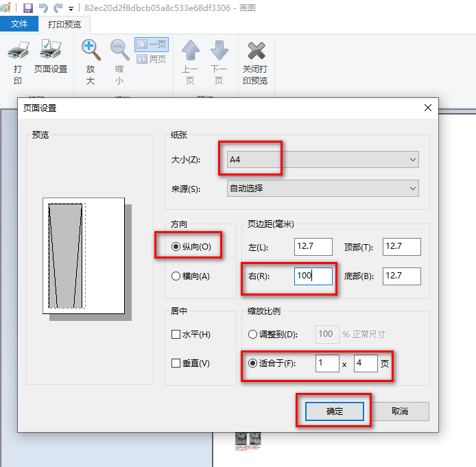The width and height of the screenshot is (476, 467).
Task: Click the Save icon in title bar
Action: 28,8
